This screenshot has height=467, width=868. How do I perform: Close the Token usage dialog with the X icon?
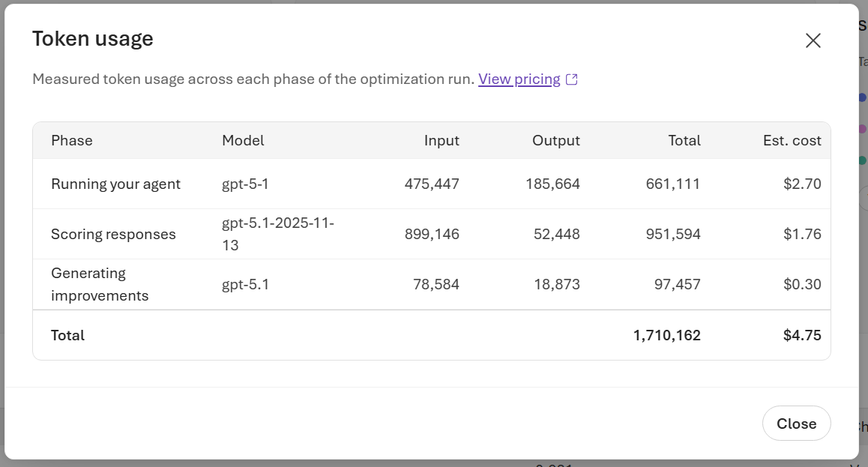pos(813,40)
